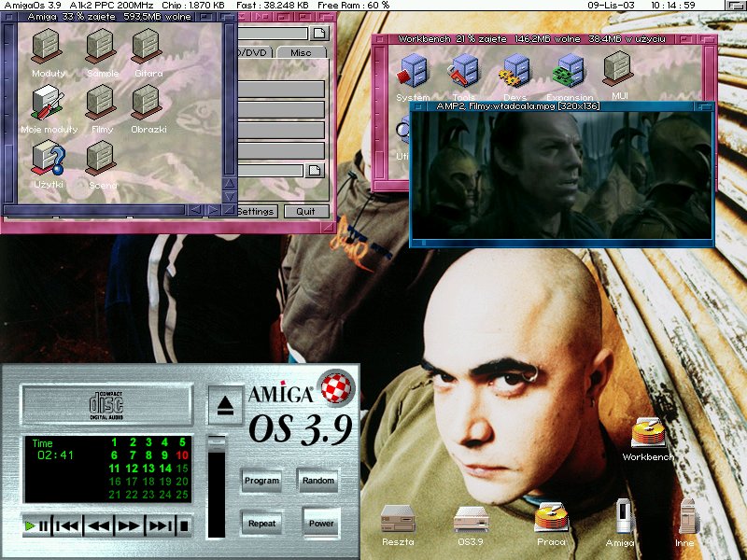Viewport: 747px width, 560px height.
Task: Open the Gitara drawer icon
Action: click(x=147, y=47)
